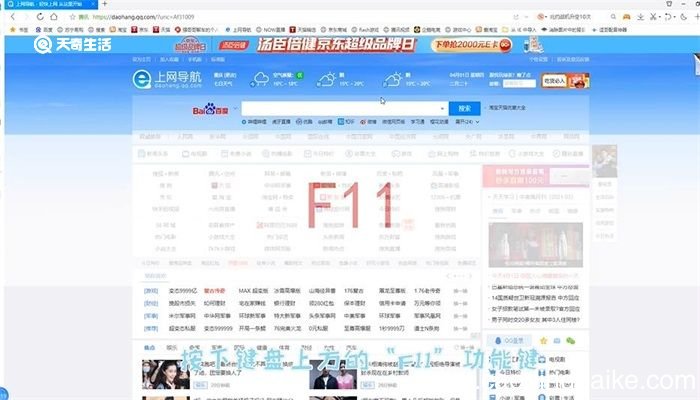Open the red 蒙古传奇 link
This screenshot has height=400, width=700.
(x=214, y=291)
